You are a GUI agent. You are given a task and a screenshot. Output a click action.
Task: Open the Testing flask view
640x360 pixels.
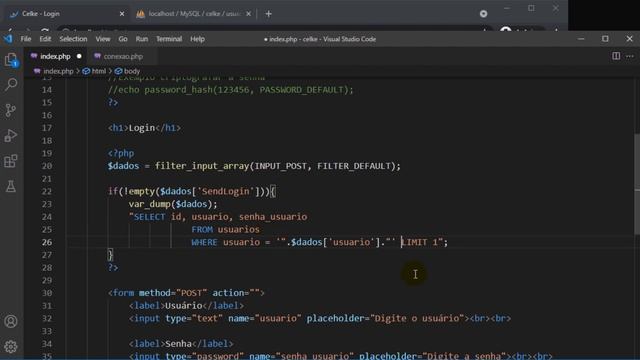click(11, 186)
